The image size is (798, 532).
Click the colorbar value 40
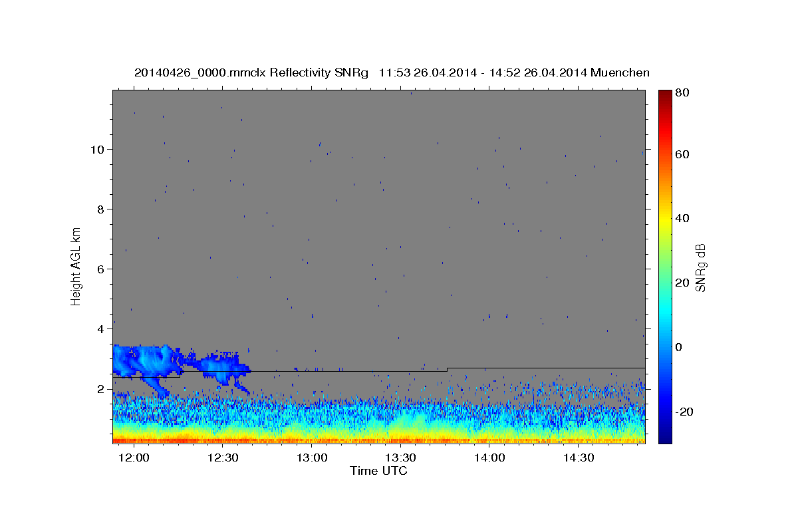click(x=682, y=218)
